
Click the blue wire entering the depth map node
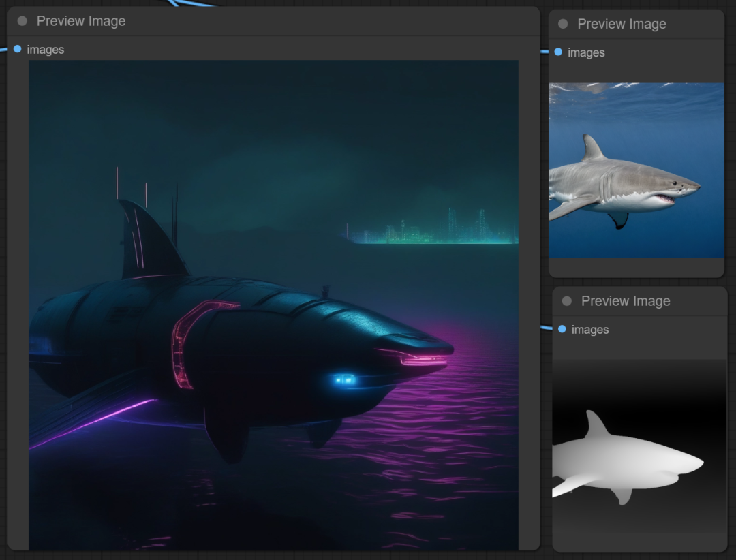click(547, 328)
